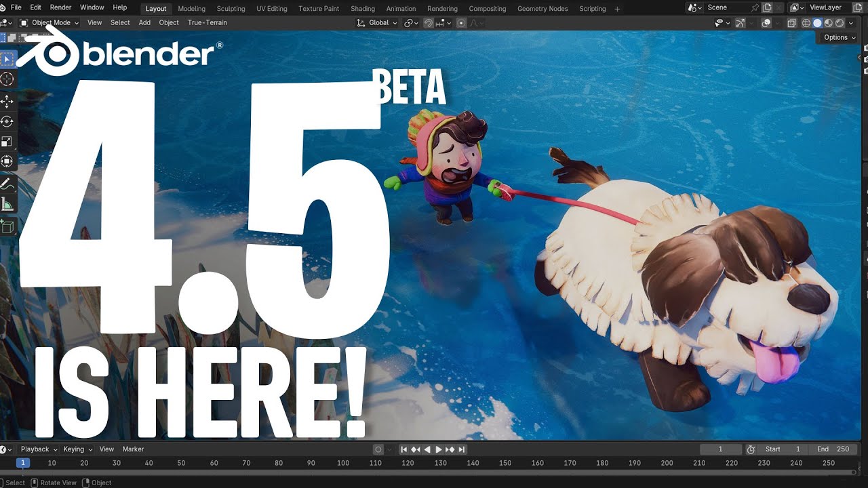Viewport: 868px width, 488px height.
Task: Switch viewport to Rendered shading mode
Action: click(x=841, y=22)
